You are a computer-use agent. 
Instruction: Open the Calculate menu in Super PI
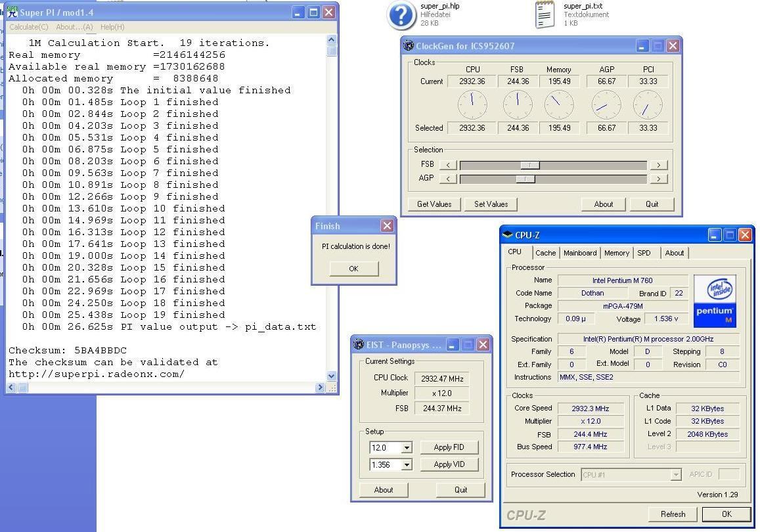point(29,27)
